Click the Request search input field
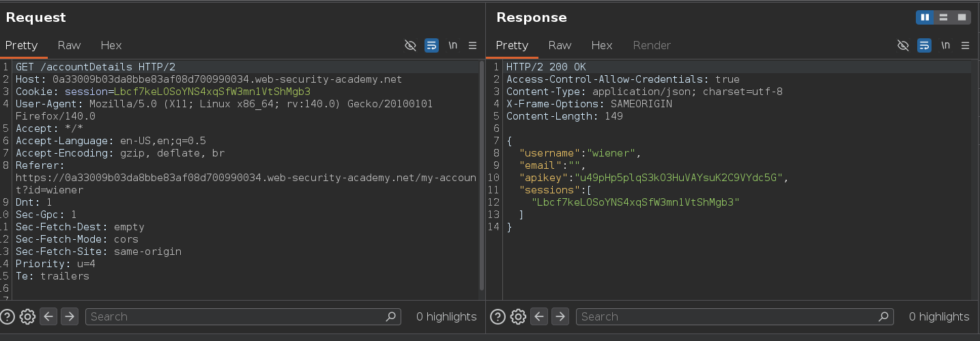This screenshot has width=980, height=341. [x=244, y=316]
